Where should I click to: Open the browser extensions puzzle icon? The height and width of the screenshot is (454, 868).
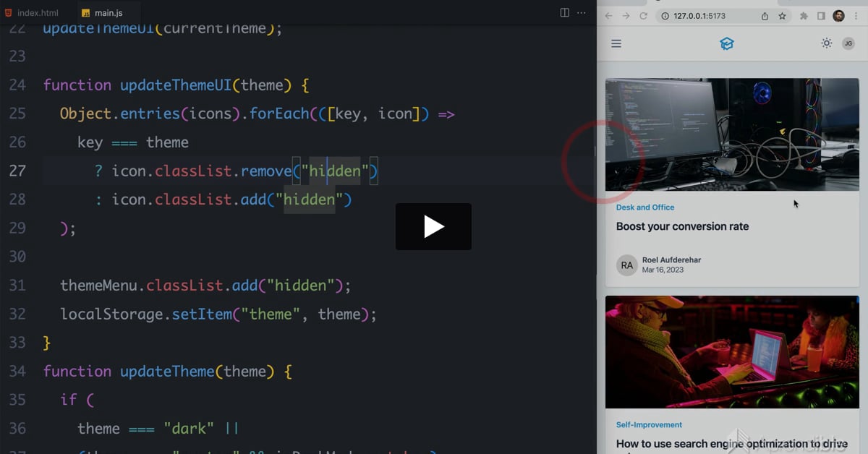[x=804, y=16]
